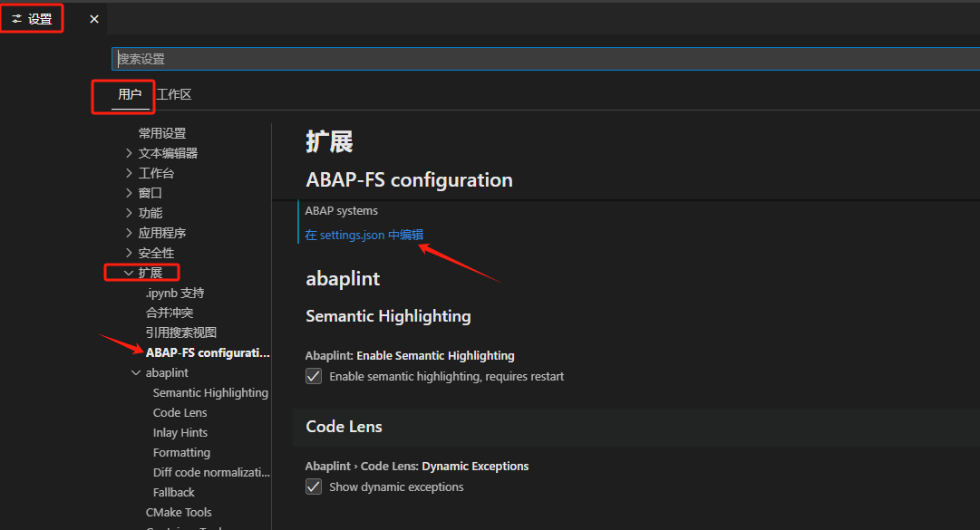Image resolution: width=980 pixels, height=530 pixels.
Task: Click Code Lens: Dynamic Exceptions title
Action: (x=417, y=467)
